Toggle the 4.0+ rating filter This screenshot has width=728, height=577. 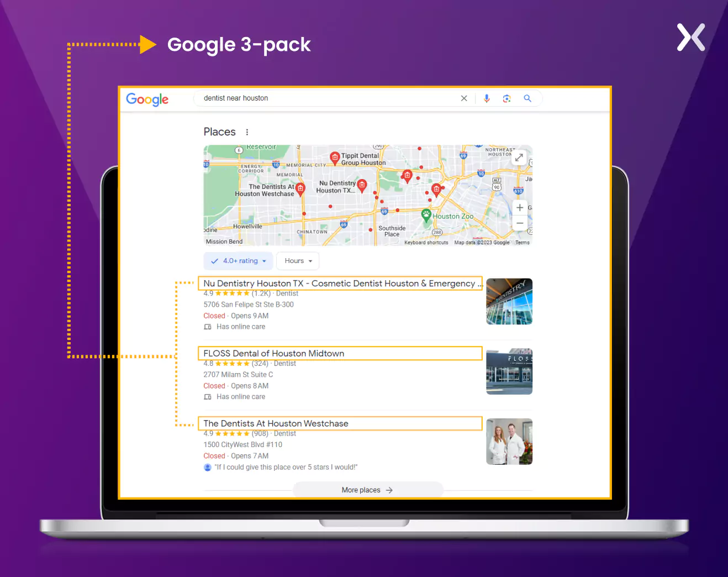click(x=238, y=261)
